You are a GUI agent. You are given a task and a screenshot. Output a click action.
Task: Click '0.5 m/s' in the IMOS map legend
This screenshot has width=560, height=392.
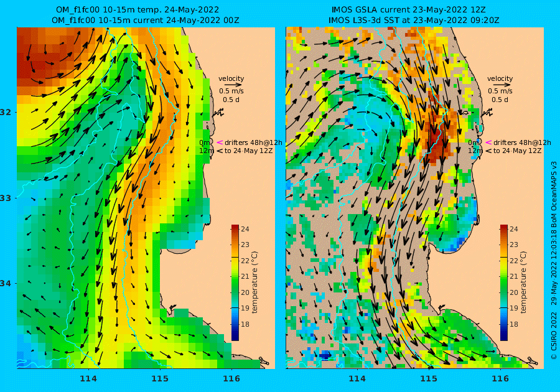(500, 91)
